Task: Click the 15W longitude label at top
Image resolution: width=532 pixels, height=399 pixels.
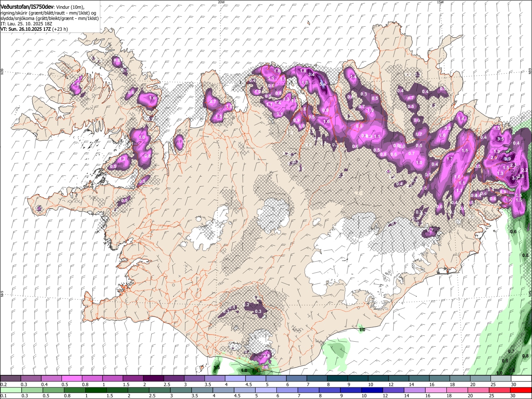Action: (x=440, y=2)
